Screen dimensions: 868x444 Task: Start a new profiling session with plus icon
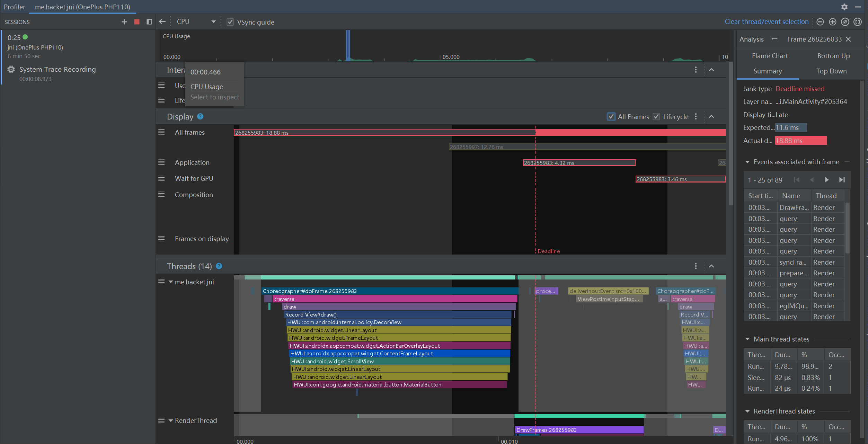[x=124, y=22]
